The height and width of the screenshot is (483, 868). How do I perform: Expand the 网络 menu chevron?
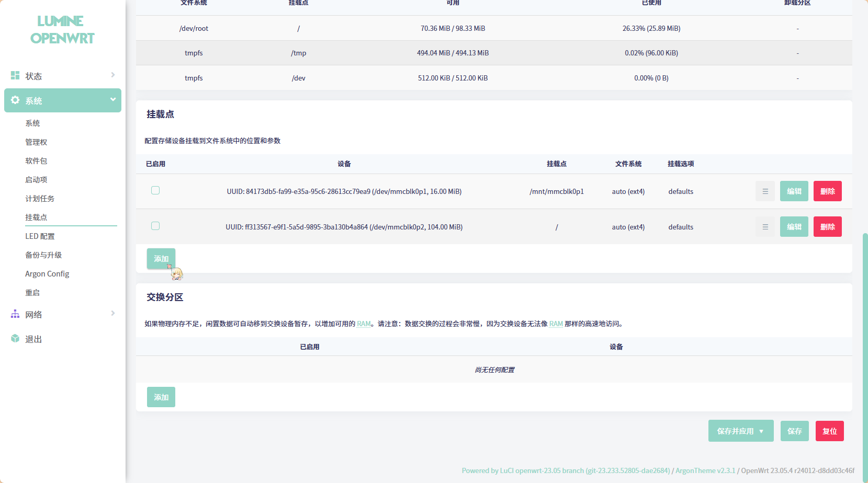113,314
